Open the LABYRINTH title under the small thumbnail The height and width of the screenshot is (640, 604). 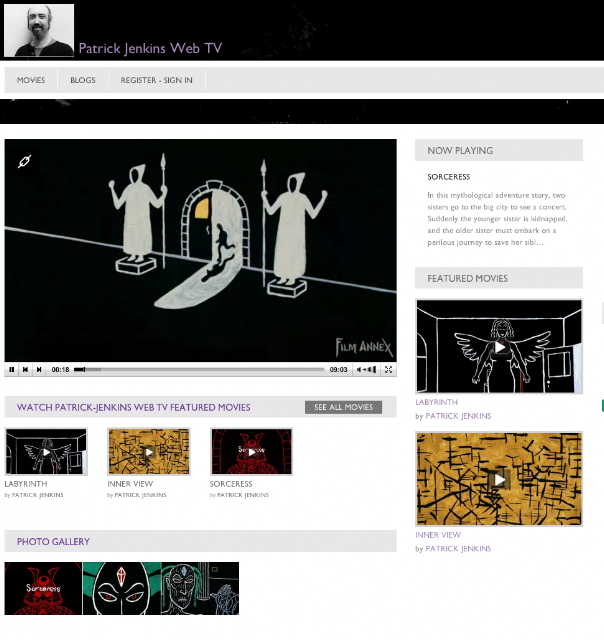tap(26, 484)
